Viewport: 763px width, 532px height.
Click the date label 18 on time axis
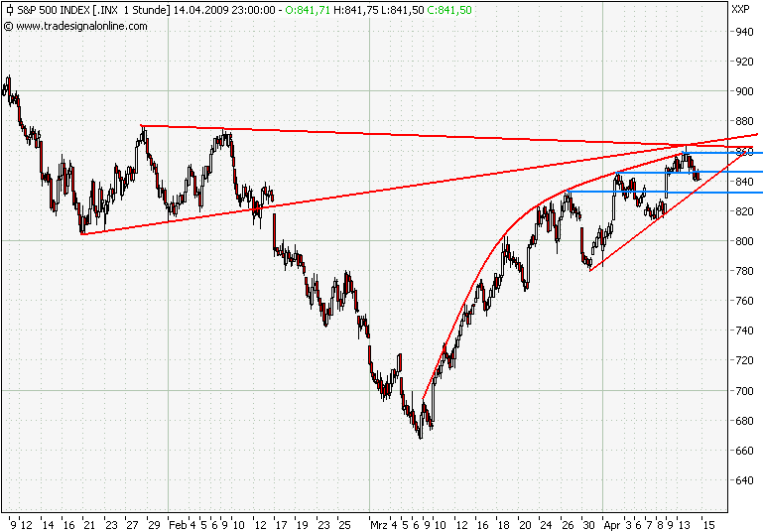coord(504,525)
